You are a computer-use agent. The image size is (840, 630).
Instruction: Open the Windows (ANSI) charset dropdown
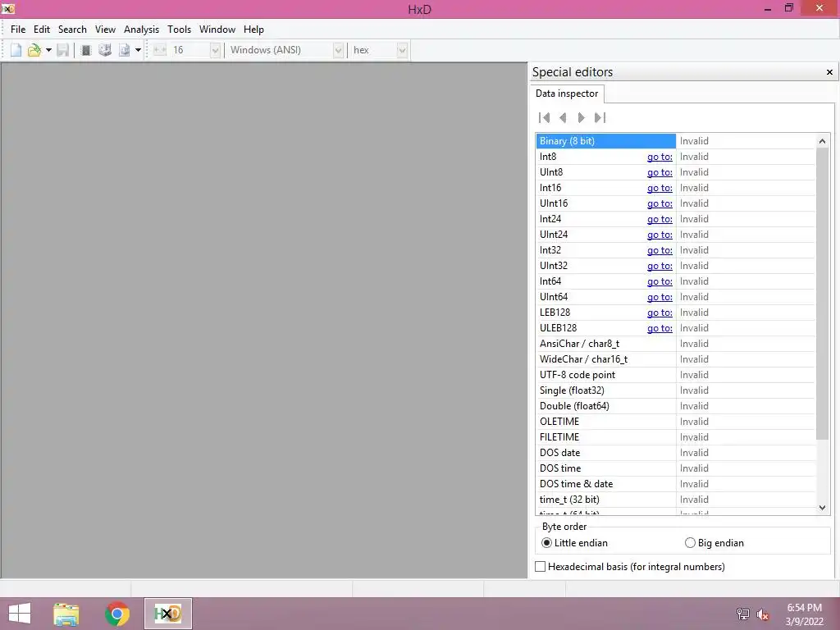click(x=338, y=50)
